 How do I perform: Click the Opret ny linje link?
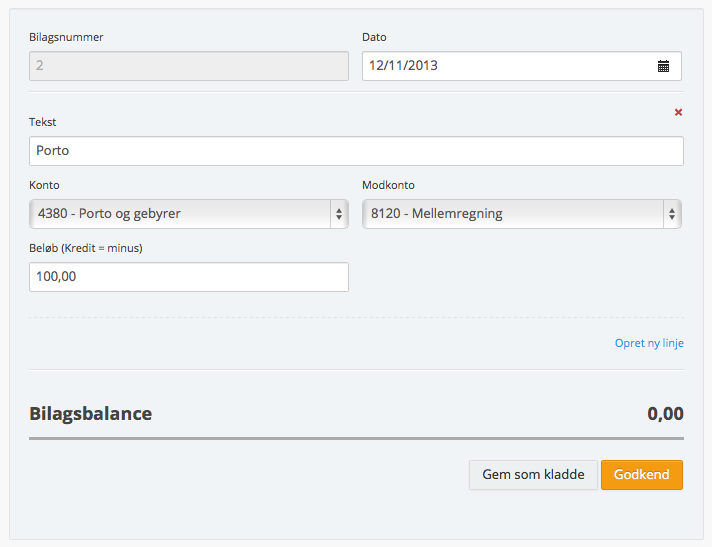649,343
